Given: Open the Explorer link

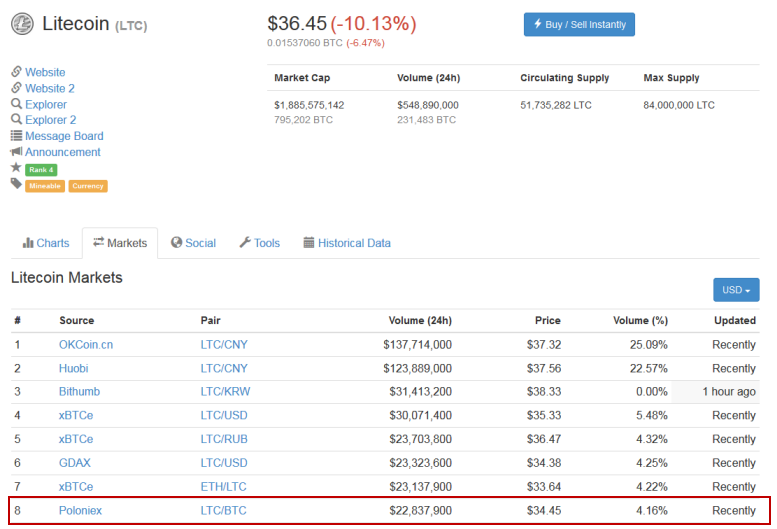Looking at the screenshot, I should click(x=46, y=105).
